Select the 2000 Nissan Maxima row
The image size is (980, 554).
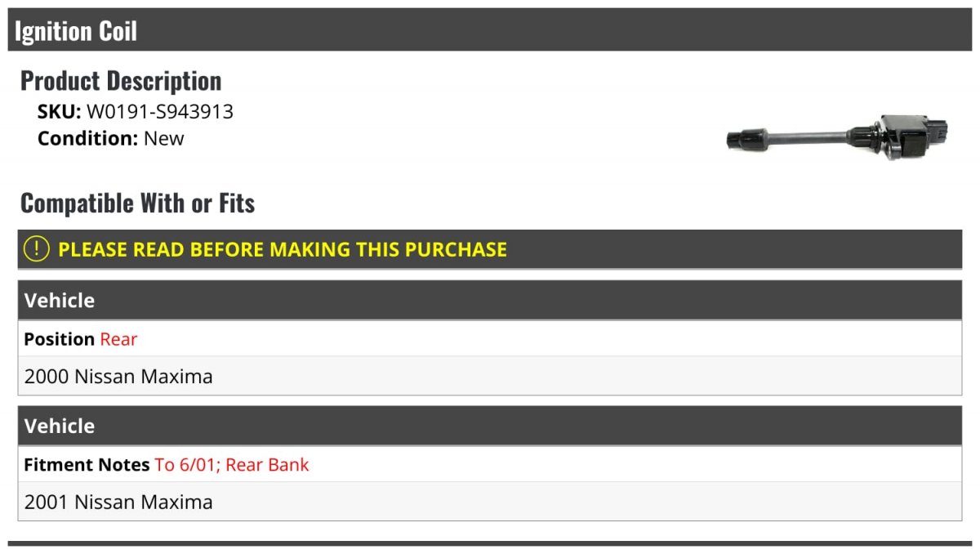tap(118, 377)
